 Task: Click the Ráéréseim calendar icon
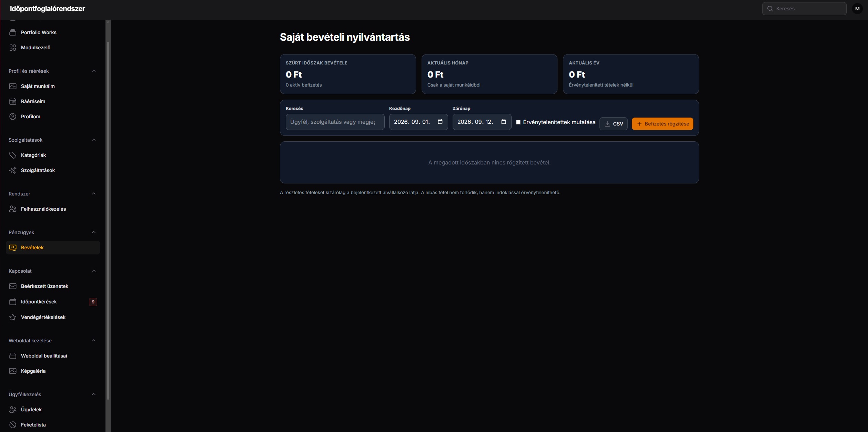coord(13,101)
